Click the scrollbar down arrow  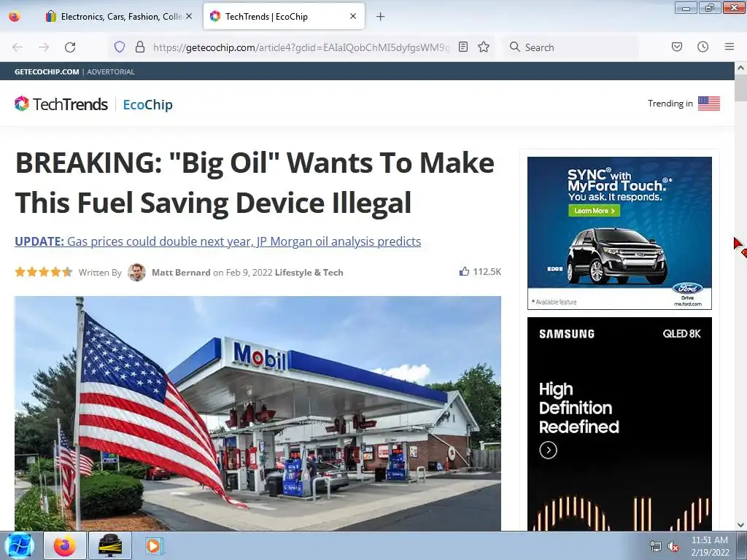[x=740, y=525]
